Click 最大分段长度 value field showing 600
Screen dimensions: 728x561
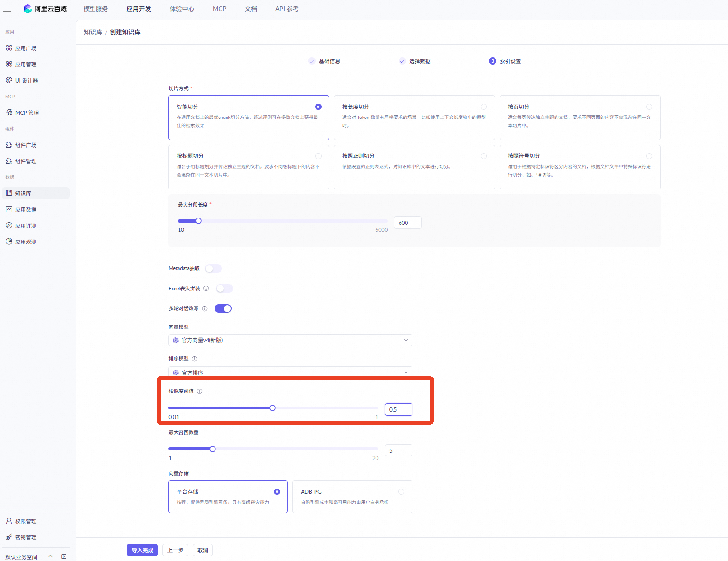408,223
